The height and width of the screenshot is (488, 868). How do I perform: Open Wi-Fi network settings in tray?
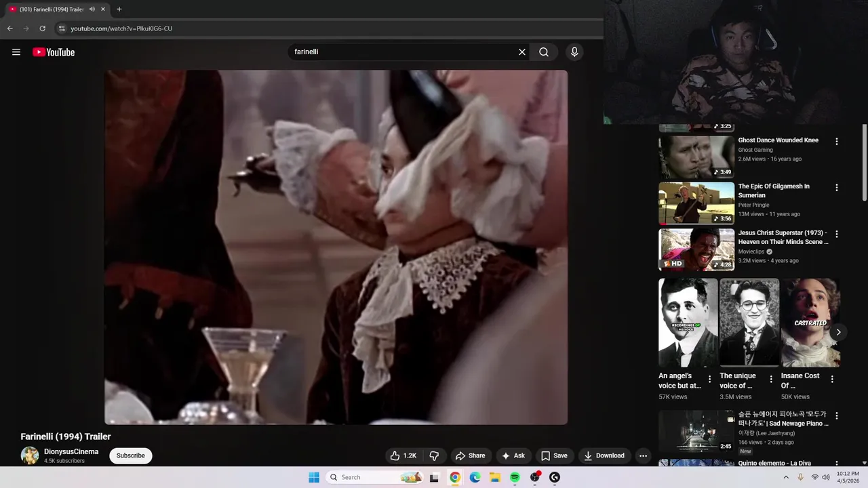815,477
